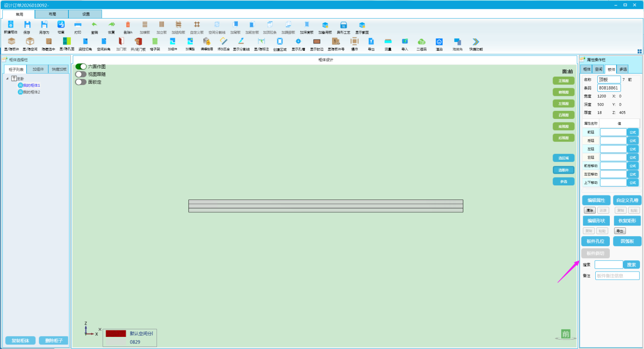
Task: Click the 爆炸 explode view icon
Action: click(354, 41)
